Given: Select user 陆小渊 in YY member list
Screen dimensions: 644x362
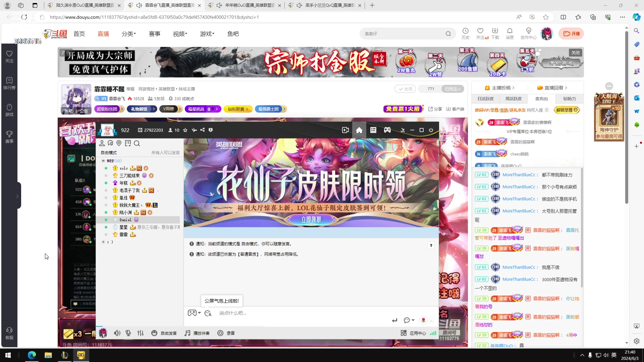Looking at the screenshot, I should (138, 213).
